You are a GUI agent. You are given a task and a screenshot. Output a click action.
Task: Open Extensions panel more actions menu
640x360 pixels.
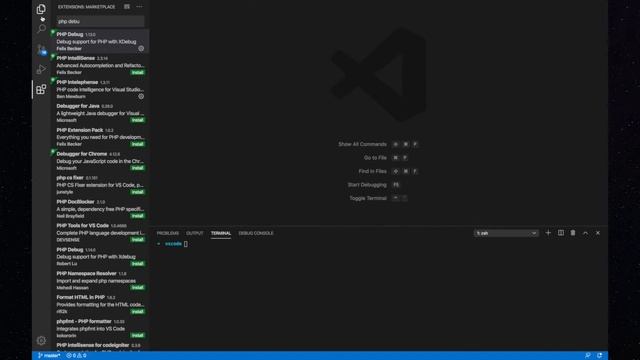click(x=140, y=7)
